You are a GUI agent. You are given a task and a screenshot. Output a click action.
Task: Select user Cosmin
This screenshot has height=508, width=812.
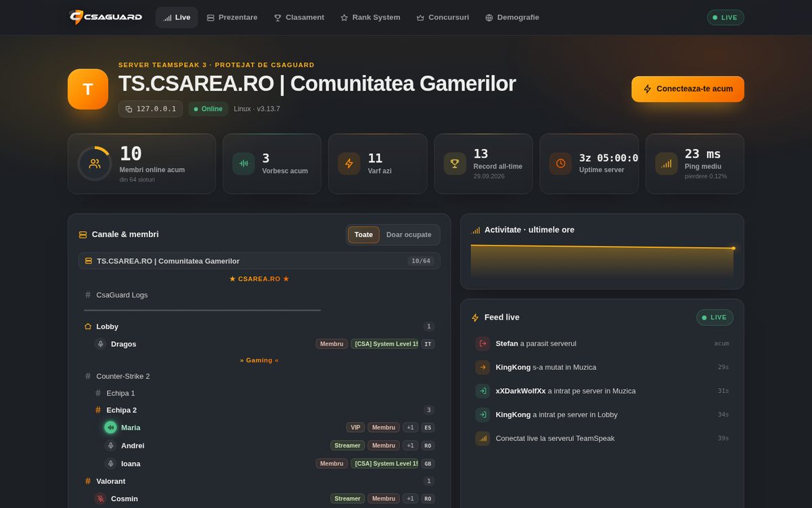264,499
